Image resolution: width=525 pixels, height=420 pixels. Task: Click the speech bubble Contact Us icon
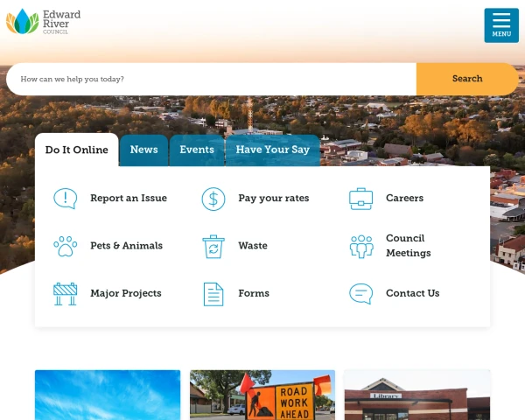(361, 294)
